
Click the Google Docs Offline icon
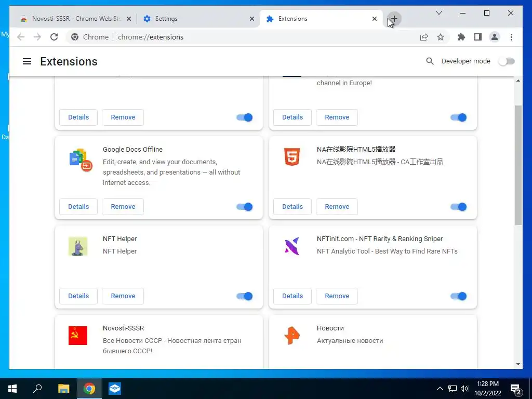[x=81, y=160]
